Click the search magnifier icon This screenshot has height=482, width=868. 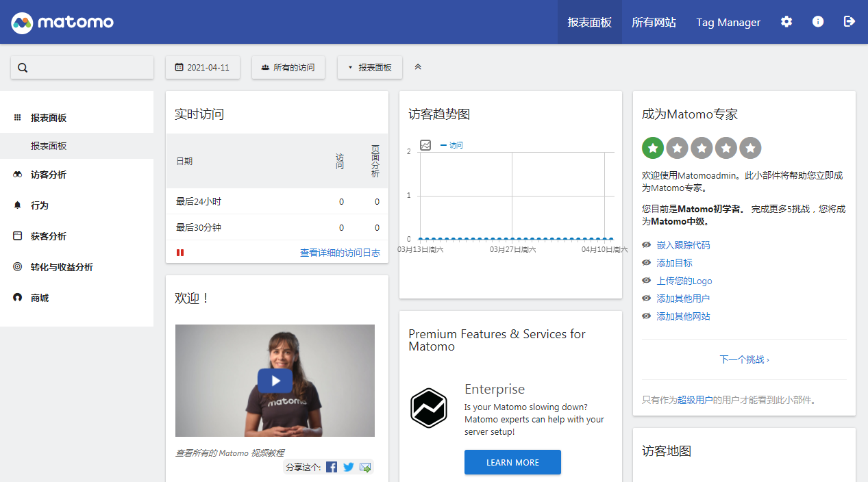[23, 68]
